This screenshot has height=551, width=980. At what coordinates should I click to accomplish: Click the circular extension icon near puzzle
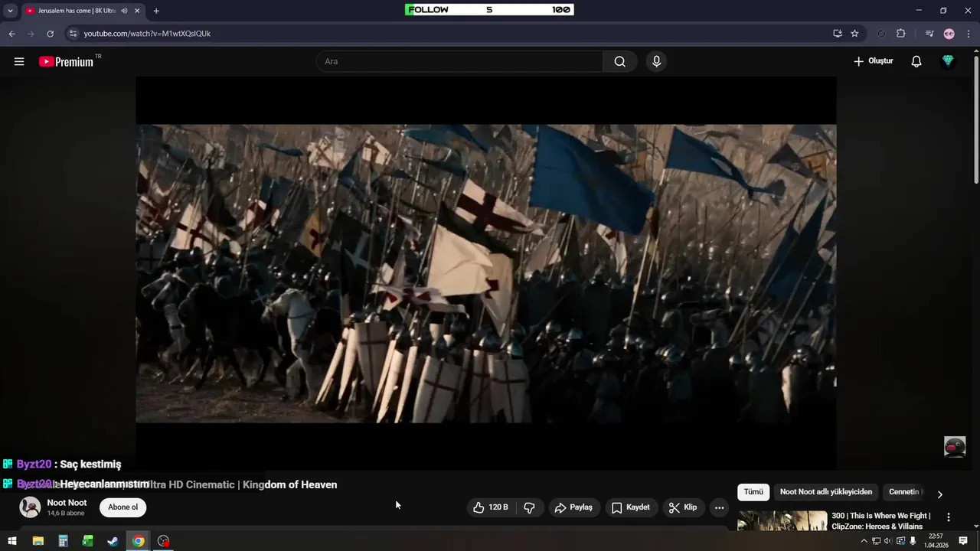click(881, 34)
